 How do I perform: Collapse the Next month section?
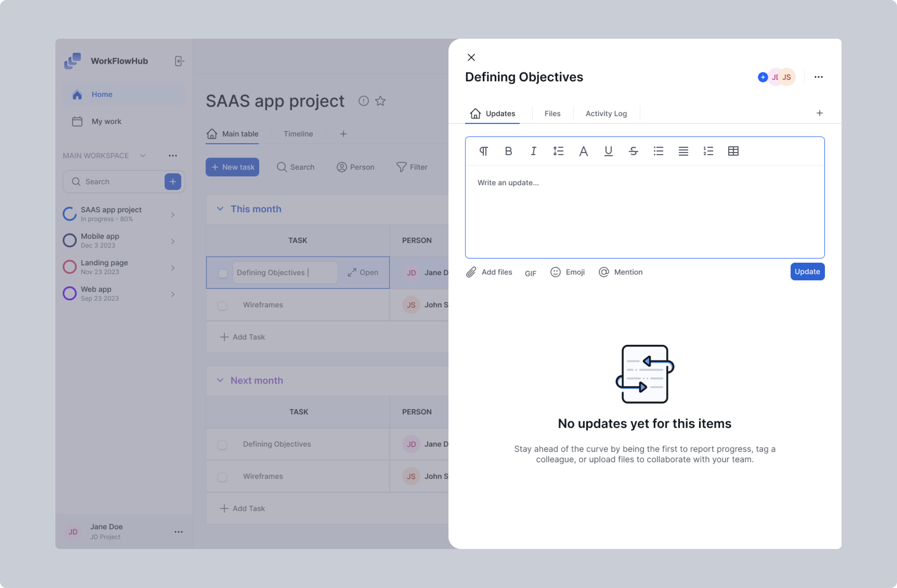(x=220, y=380)
